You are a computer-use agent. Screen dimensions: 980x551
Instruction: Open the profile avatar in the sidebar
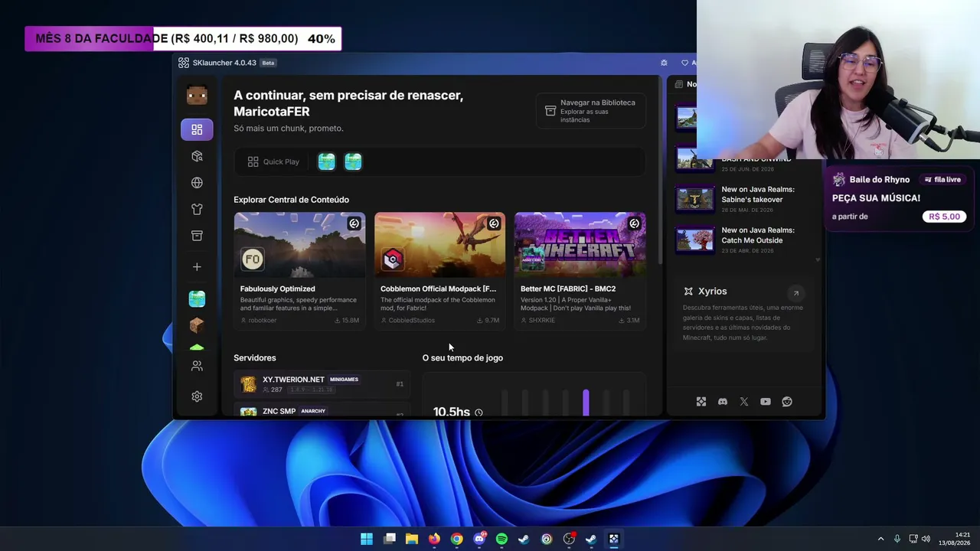197,95
